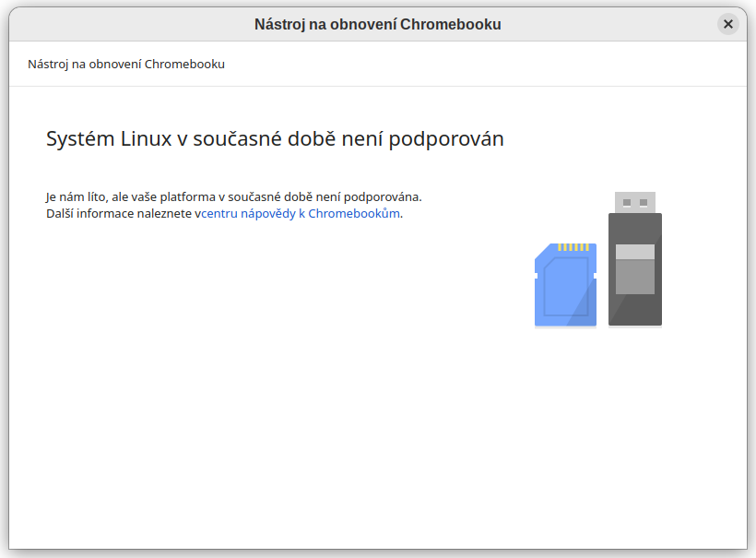Click the blue SD card icon
This screenshot has width=756, height=558.
565,285
